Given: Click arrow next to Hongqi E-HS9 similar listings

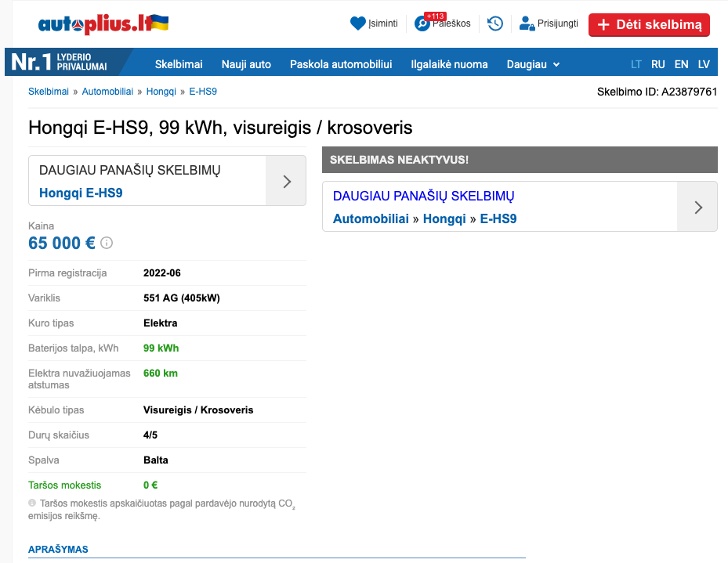Looking at the screenshot, I should (x=286, y=181).
